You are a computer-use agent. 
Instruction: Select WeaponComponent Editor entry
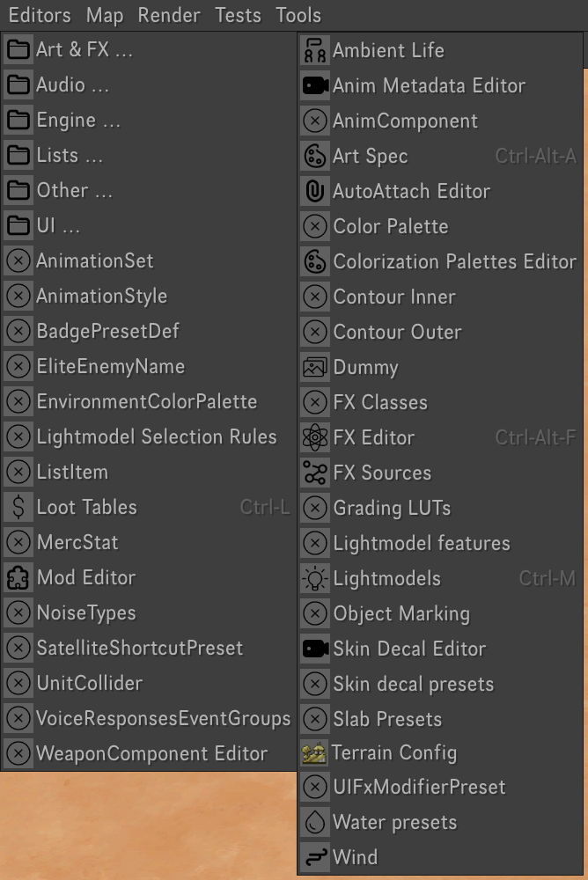tap(151, 753)
